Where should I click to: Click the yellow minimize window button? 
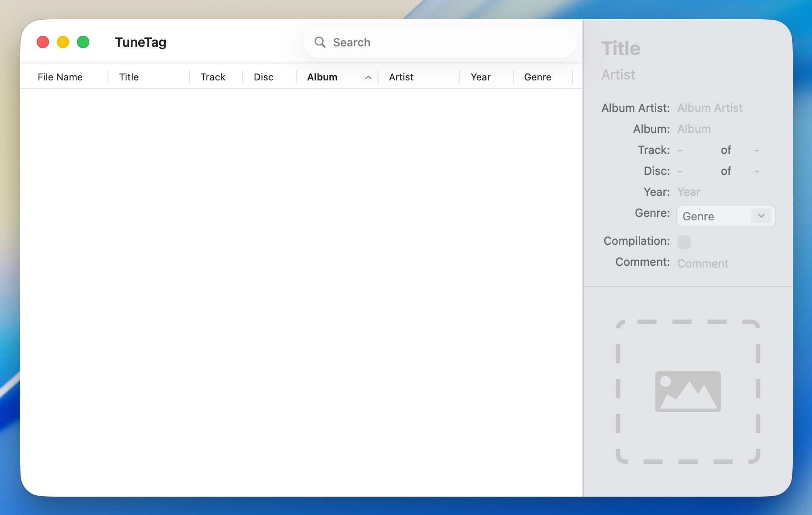[63, 42]
